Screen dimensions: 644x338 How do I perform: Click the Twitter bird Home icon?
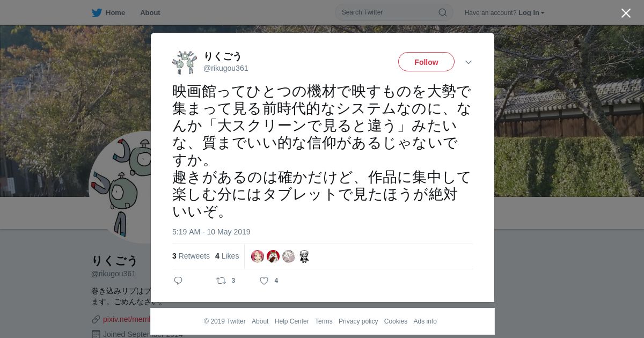97,13
